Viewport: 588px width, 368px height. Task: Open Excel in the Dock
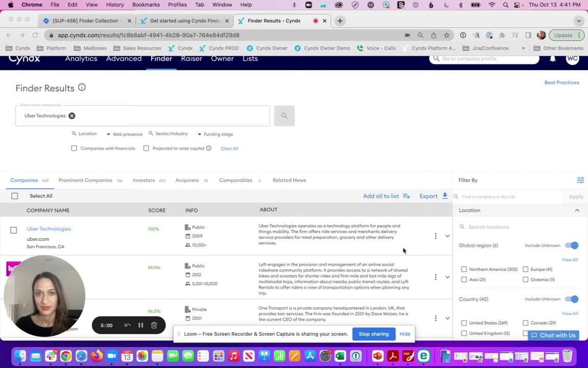tap(340, 356)
